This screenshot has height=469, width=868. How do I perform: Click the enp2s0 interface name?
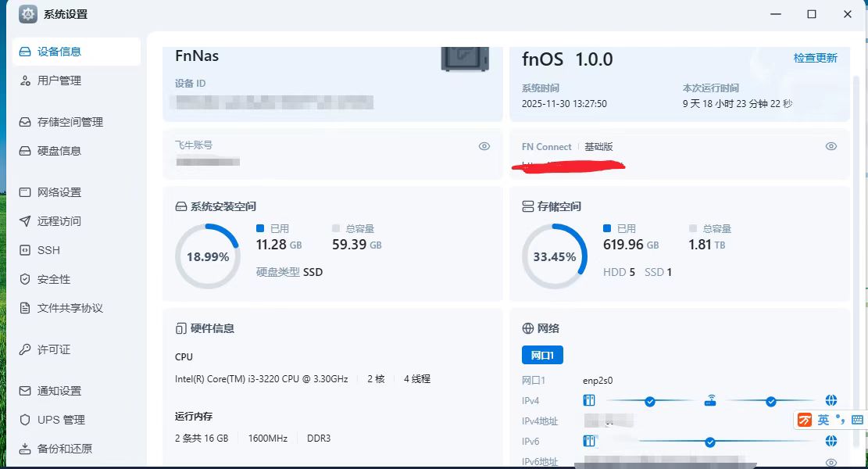[598, 381]
